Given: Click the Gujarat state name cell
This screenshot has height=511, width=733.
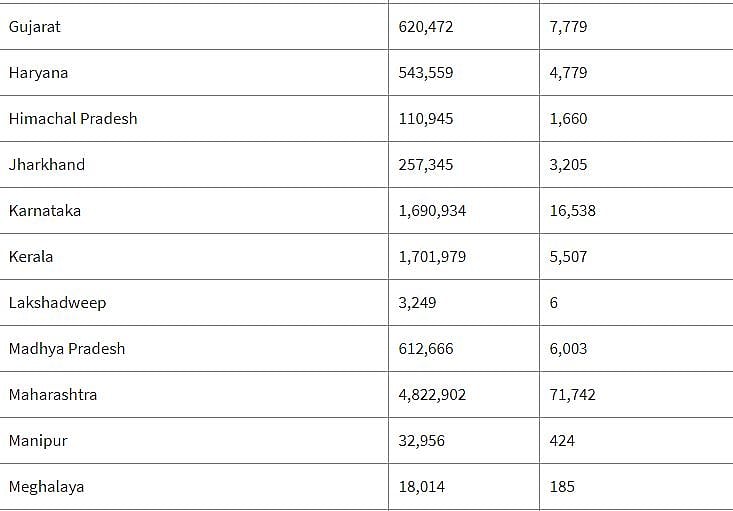Looking at the screenshot, I should [35, 27].
